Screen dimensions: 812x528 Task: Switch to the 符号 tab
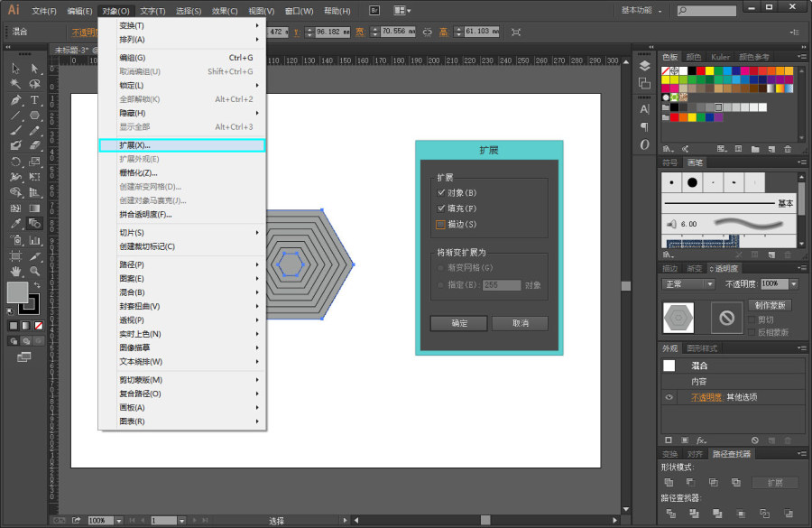point(669,162)
